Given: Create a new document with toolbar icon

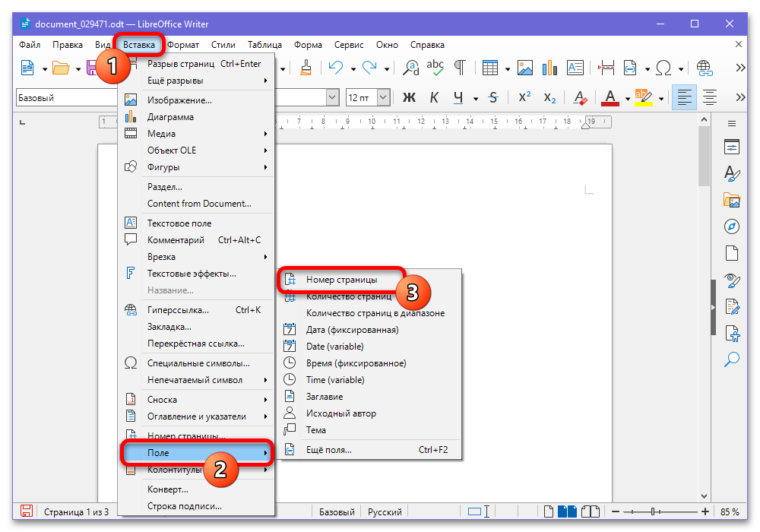Looking at the screenshot, I should 27,68.
